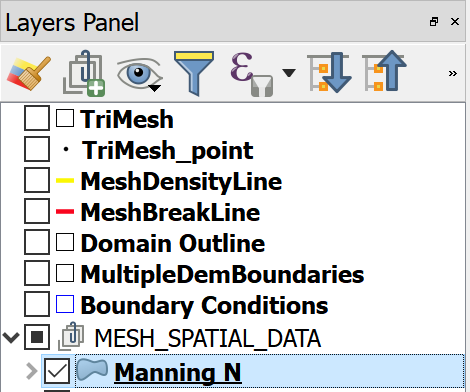Toggle the MultipleDemBoundaries layer checkbox
The height and width of the screenshot is (392, 470).
tap(37, 273)
